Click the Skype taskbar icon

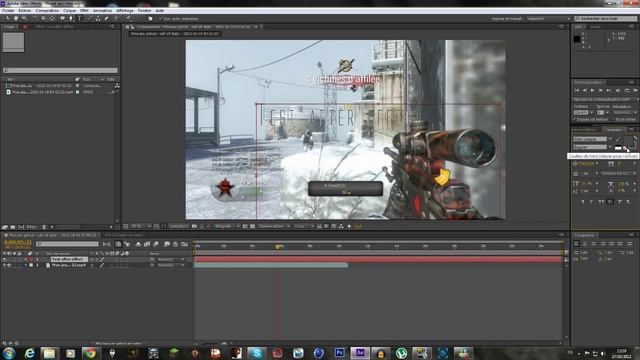click(x=257, y=353)
